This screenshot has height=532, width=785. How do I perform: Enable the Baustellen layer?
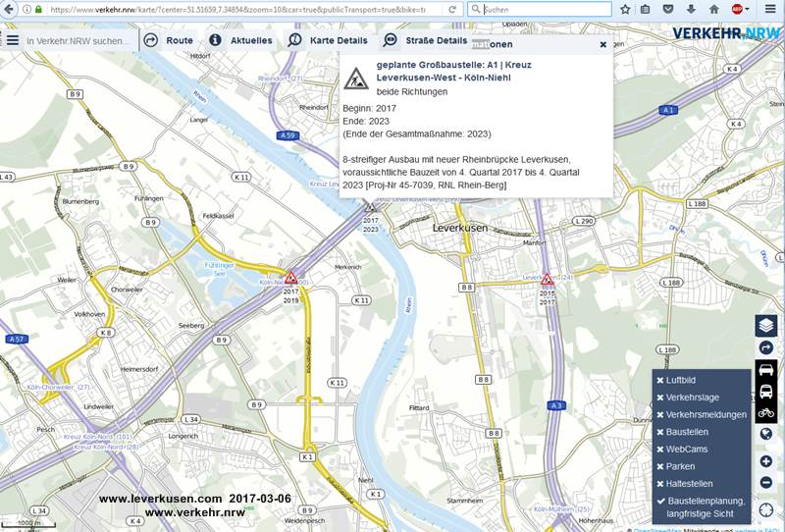point(682,432)
